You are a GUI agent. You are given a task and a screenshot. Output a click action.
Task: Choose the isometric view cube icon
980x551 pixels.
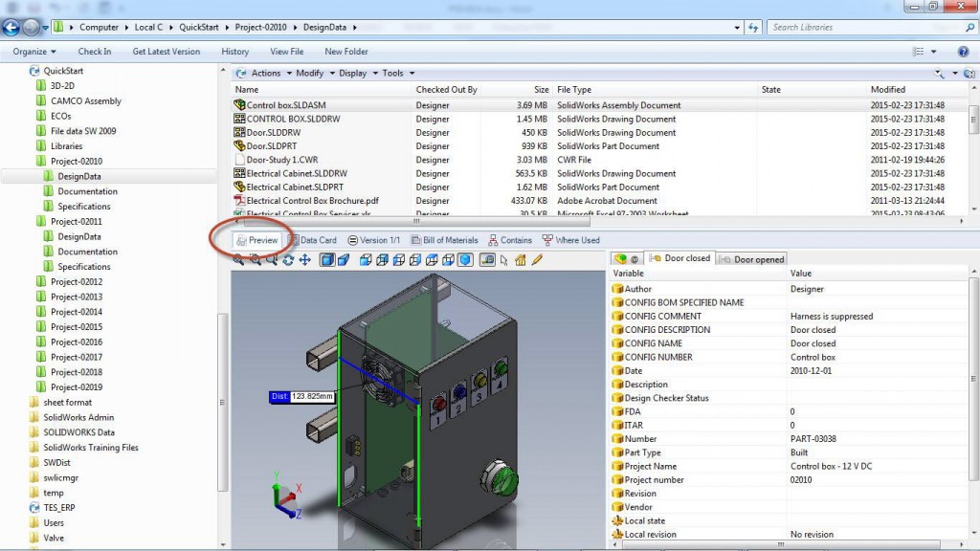click(x=466, y=259)
